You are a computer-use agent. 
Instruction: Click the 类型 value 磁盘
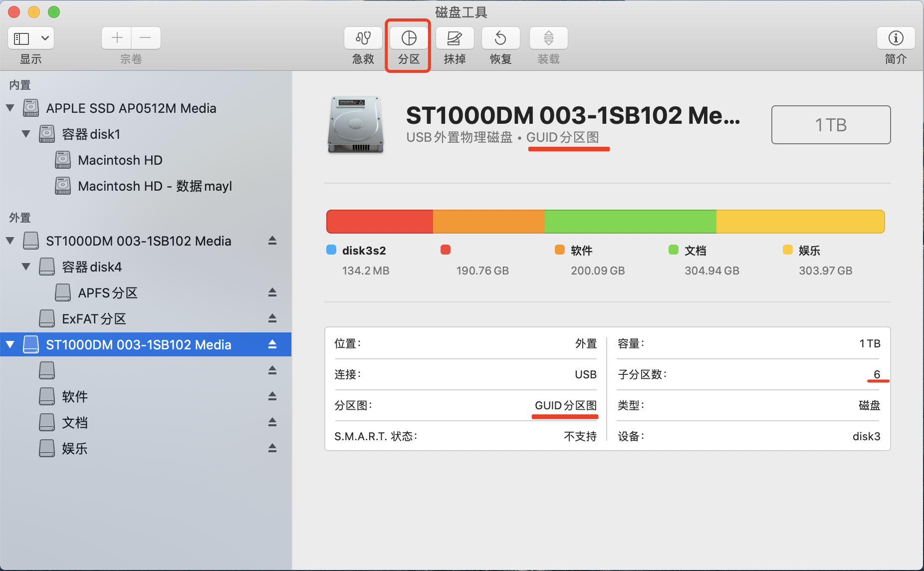870,405
